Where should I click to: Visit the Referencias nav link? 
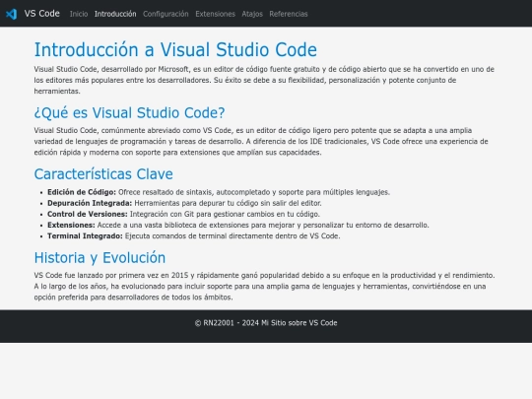point(289,14)
